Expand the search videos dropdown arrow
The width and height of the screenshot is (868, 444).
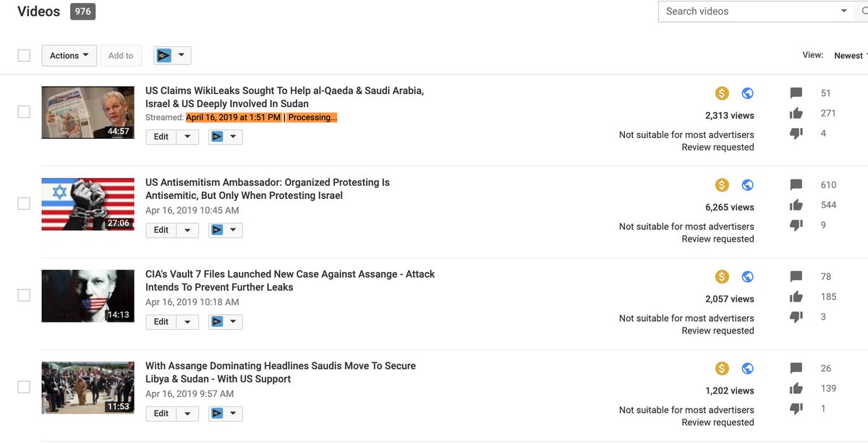point(844,12)
